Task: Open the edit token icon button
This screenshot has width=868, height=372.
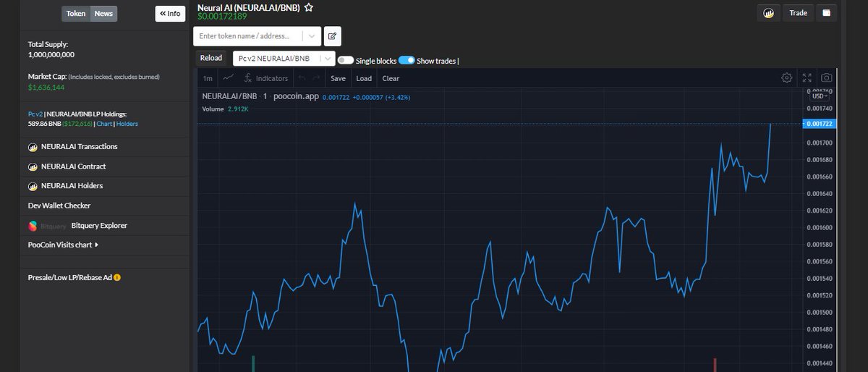Action: tap(333, 35)
